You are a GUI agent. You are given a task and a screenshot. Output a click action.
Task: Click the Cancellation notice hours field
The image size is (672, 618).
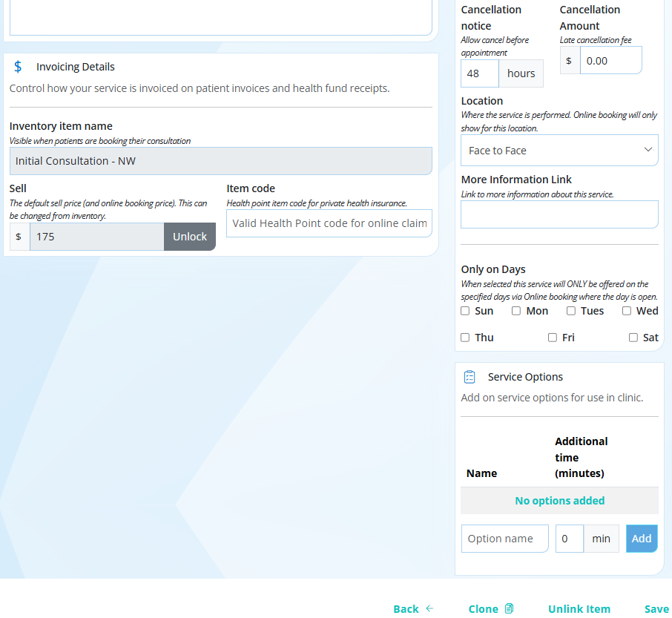[480, 73]
